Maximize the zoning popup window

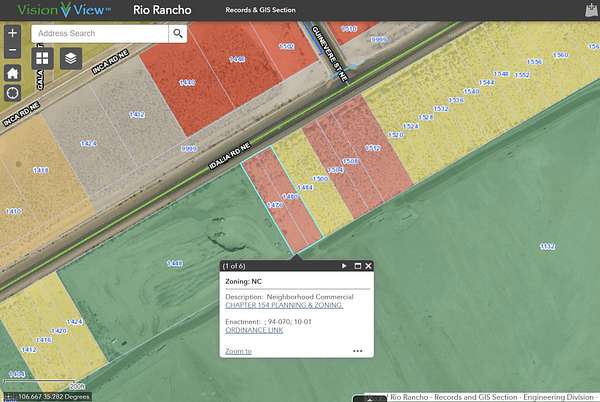[x=357, y=266]
